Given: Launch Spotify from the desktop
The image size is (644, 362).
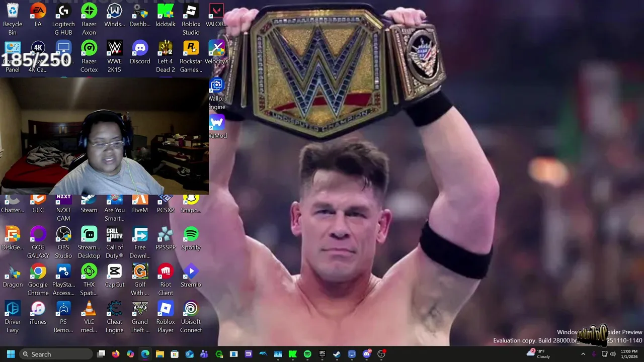Looking at the screenshot, I should (x=191, y=238).
